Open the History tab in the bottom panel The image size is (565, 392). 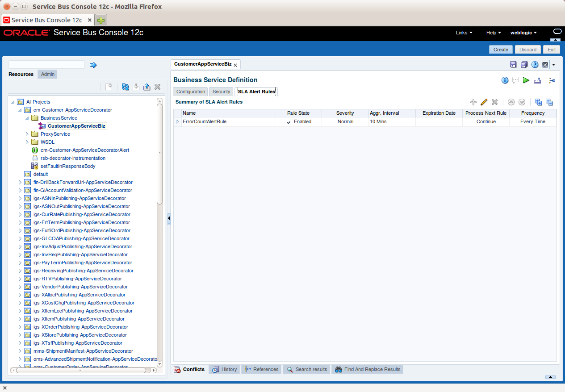coord(224,369)
